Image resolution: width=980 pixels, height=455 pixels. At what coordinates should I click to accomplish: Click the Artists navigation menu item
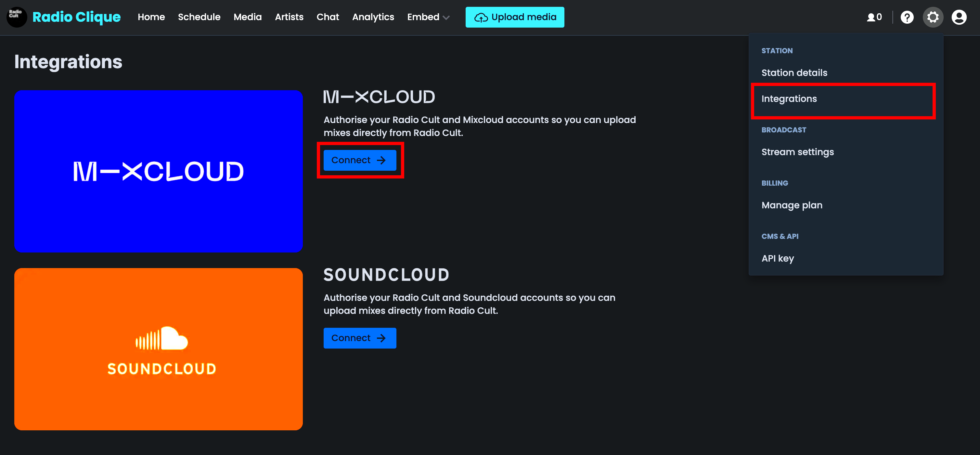(x=290, y=17)
